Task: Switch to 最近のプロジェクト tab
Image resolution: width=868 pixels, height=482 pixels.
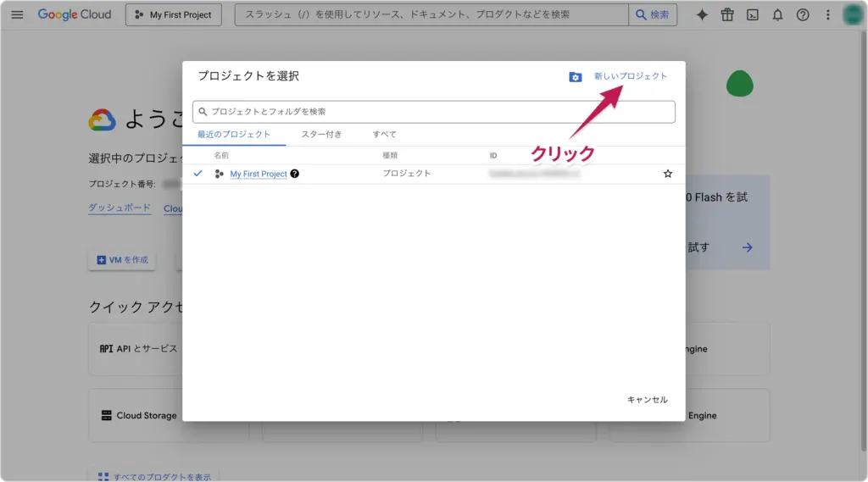Action: click(x=234, y=135)
